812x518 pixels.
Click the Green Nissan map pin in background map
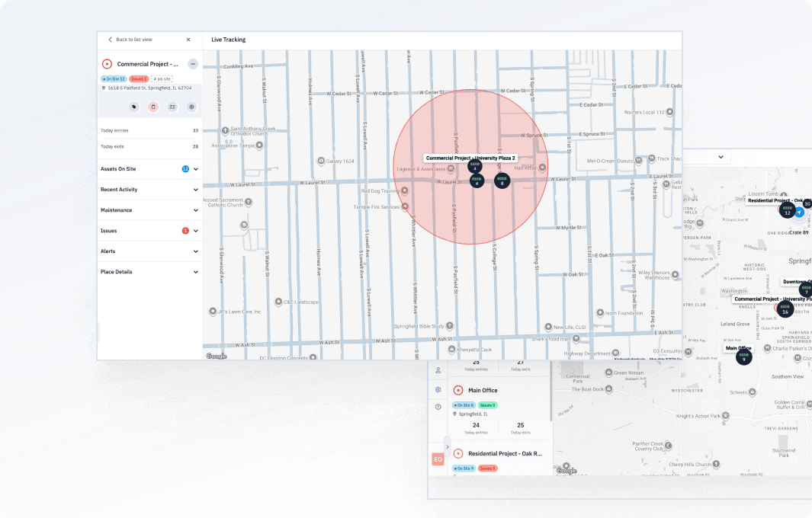(608, 372)
